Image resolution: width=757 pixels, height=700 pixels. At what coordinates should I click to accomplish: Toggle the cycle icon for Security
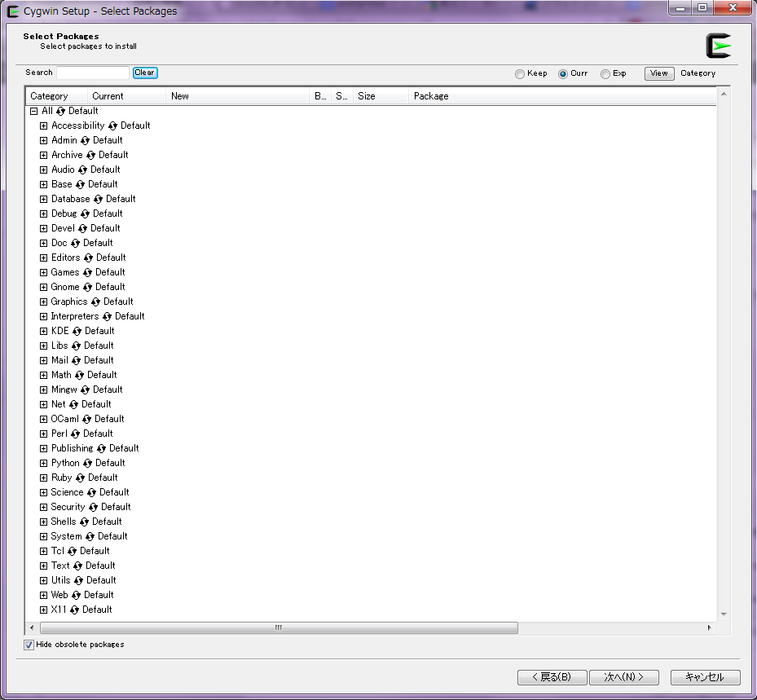click(93, 508)
